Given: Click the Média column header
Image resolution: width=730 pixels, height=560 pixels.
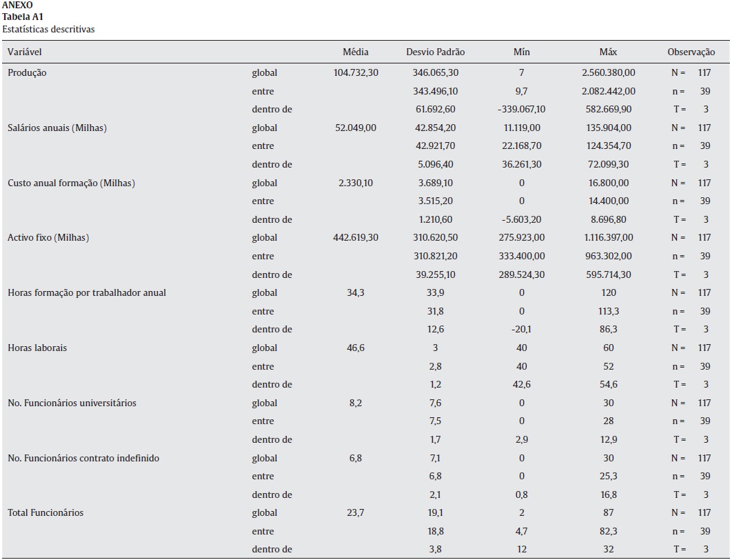Looking at the screenshot, I should tap(356, 52).
